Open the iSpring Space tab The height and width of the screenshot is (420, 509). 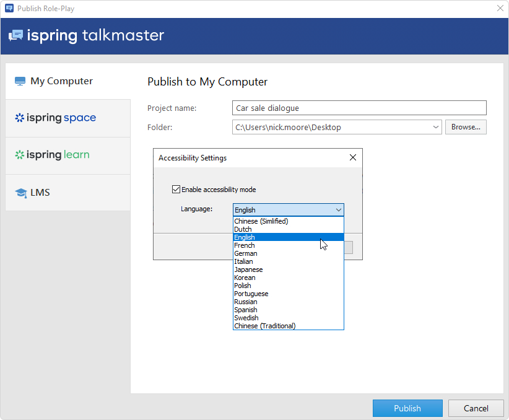tap(56, 118)
